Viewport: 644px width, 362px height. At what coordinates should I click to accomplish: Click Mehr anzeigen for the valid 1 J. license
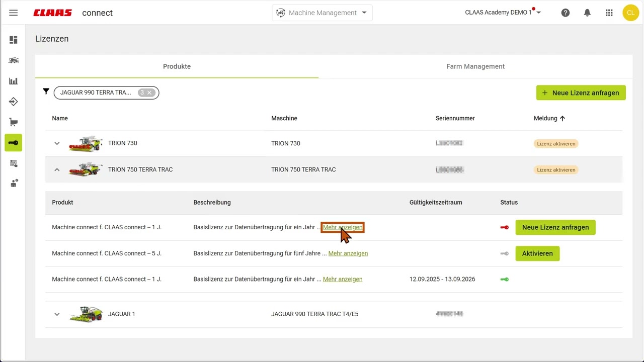[343, 279]
